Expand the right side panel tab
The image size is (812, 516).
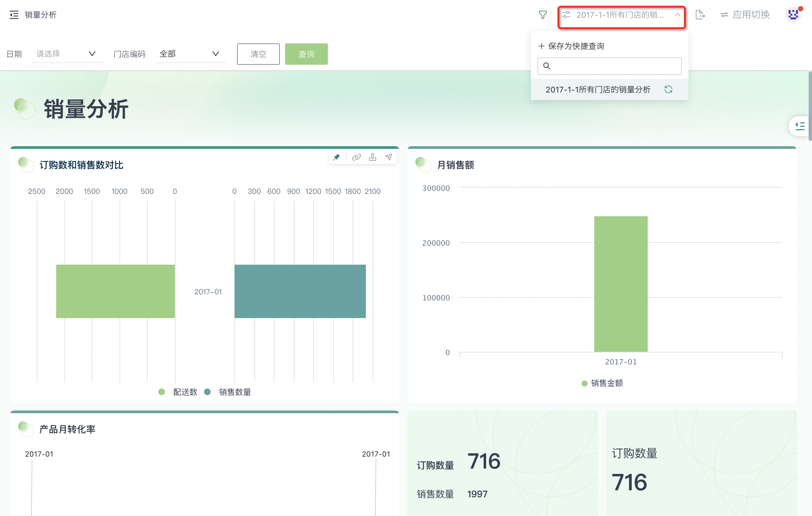[x=800, y=126]
